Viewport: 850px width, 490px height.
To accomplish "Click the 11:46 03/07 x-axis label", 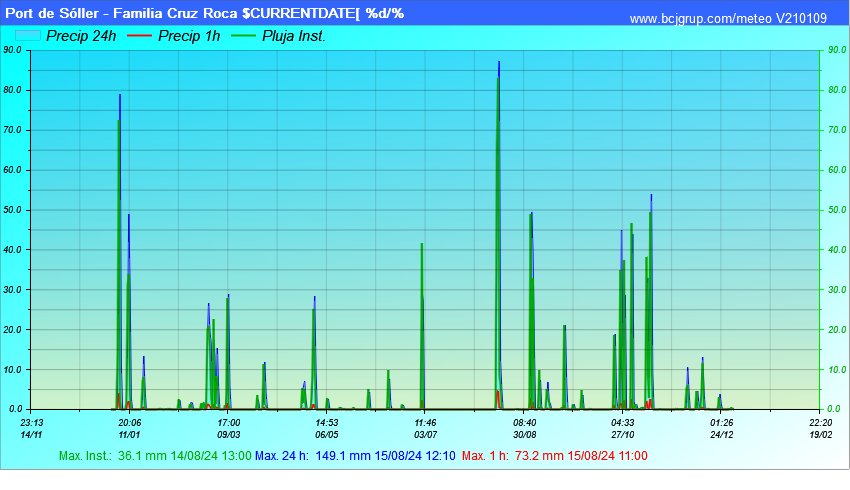I will pos(425,429).
